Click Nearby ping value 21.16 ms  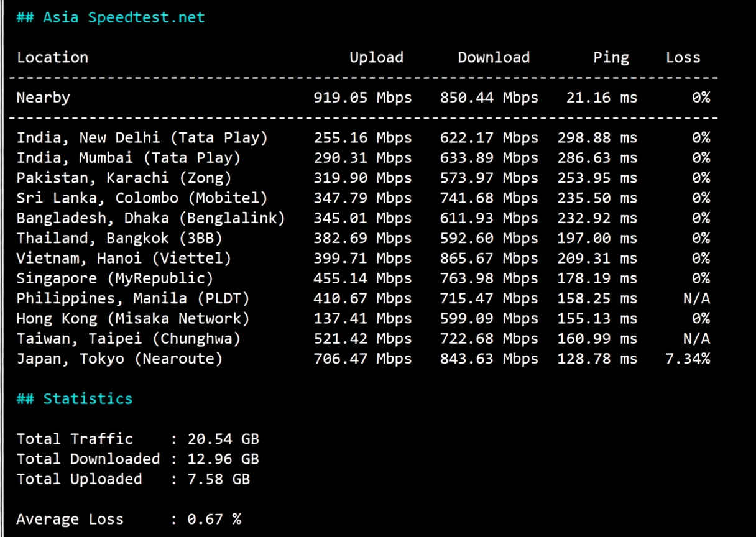click(x=602, y=98)
